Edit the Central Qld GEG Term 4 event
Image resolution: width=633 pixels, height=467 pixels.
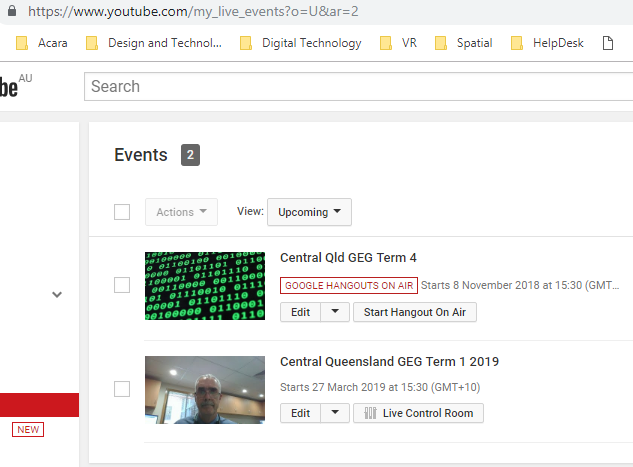point(300,312)
